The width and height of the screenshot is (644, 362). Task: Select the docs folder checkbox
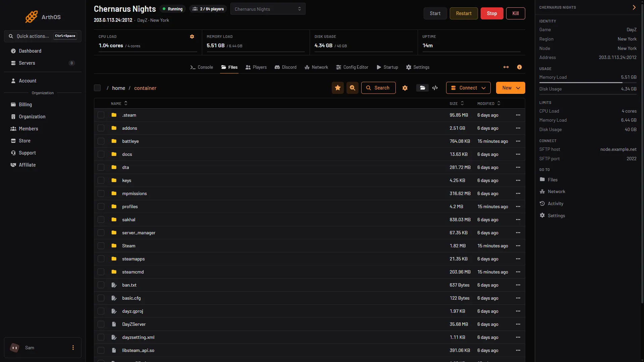pos(101,154)
